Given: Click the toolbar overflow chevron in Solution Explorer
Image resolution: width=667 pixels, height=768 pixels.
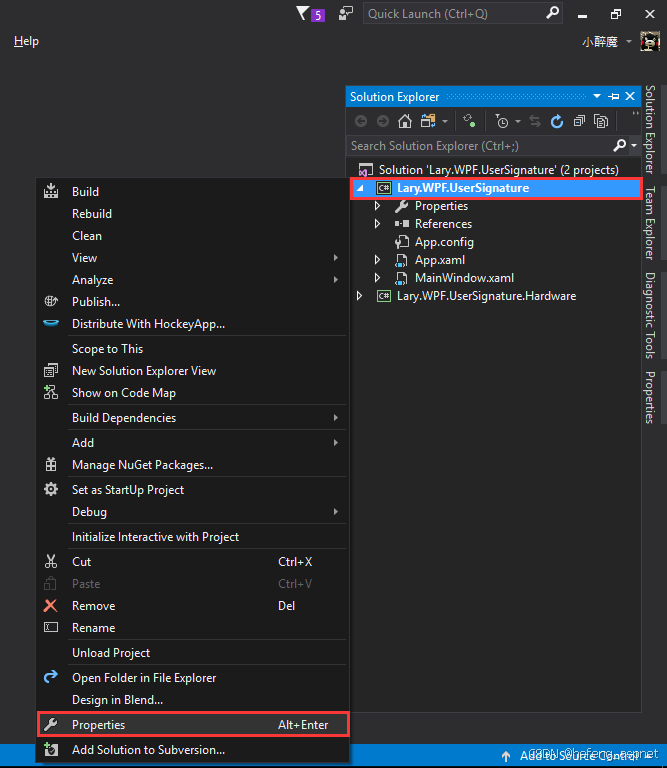Looking at the screenshot, I should coord(635,114).
